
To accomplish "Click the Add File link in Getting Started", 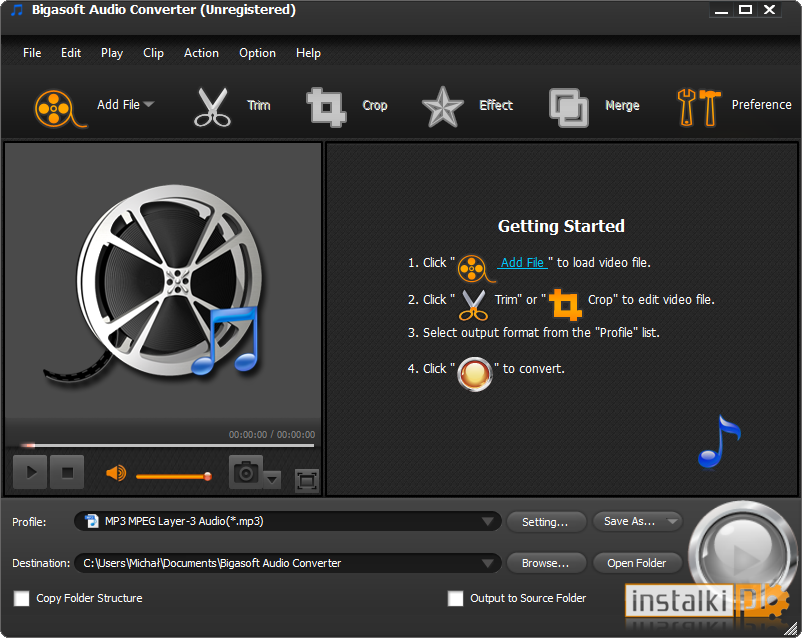I will click(x=522, y=262).
